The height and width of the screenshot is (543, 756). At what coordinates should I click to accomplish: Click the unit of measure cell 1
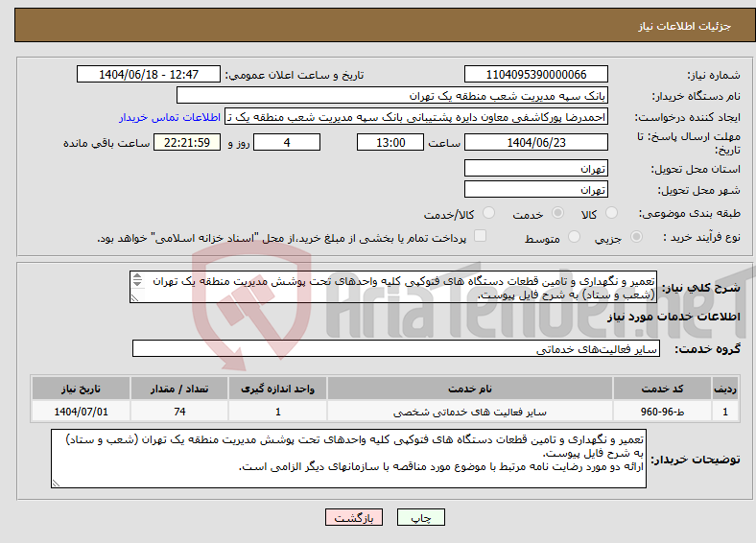click(277, 412)
